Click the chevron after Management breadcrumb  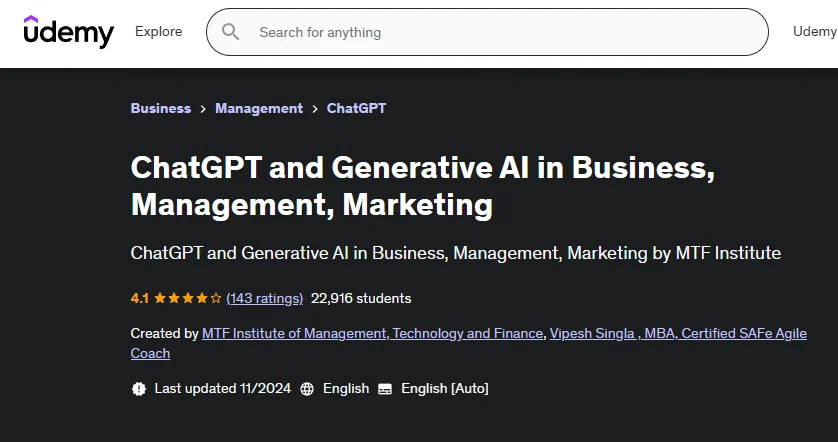click(x=315, y=109)
